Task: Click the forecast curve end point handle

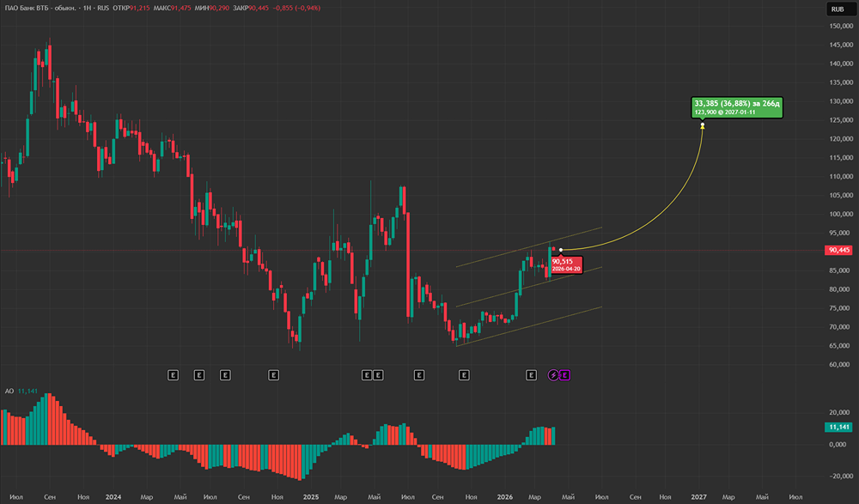Action: coord(703,125)
